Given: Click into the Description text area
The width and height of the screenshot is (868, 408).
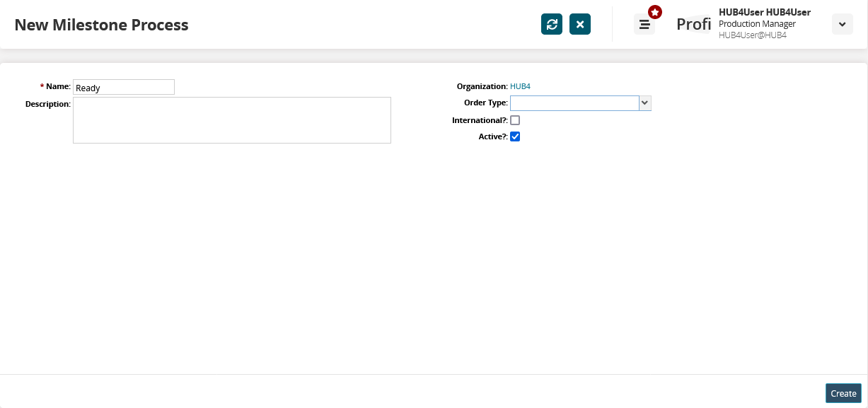Looking at the screenshot, I should (231, 120).
